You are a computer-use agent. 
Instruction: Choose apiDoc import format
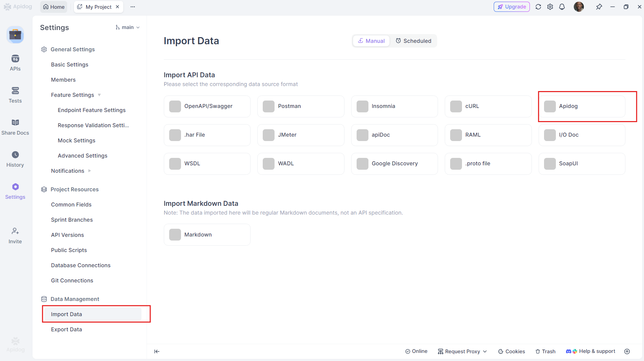(394, 135)
